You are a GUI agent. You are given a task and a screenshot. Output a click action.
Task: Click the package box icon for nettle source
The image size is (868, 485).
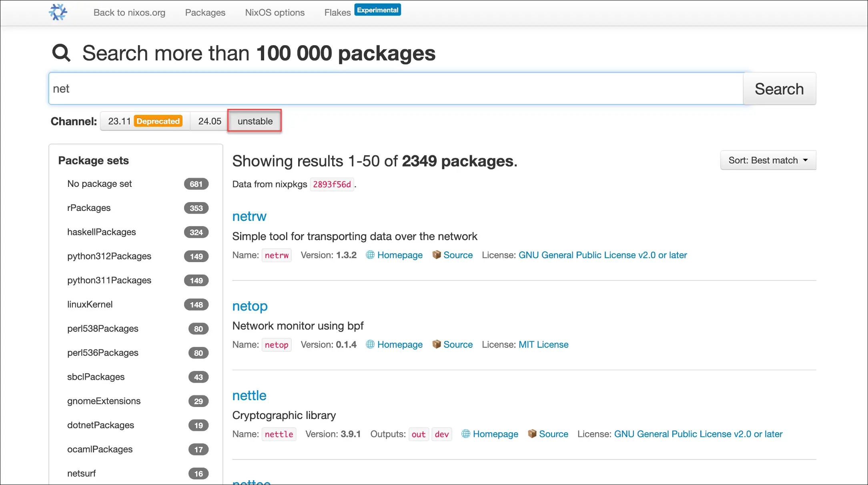pyautogui.click(x=532, y=434)
